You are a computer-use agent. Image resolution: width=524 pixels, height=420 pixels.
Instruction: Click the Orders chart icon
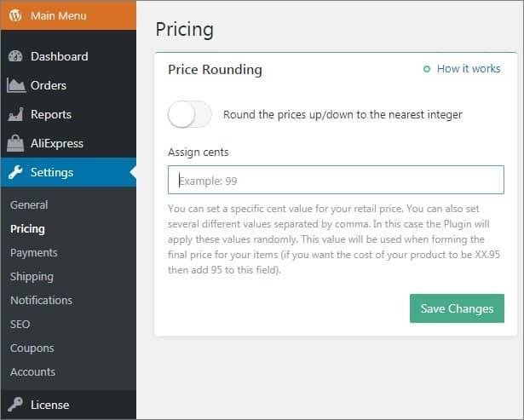click(16, 85)
